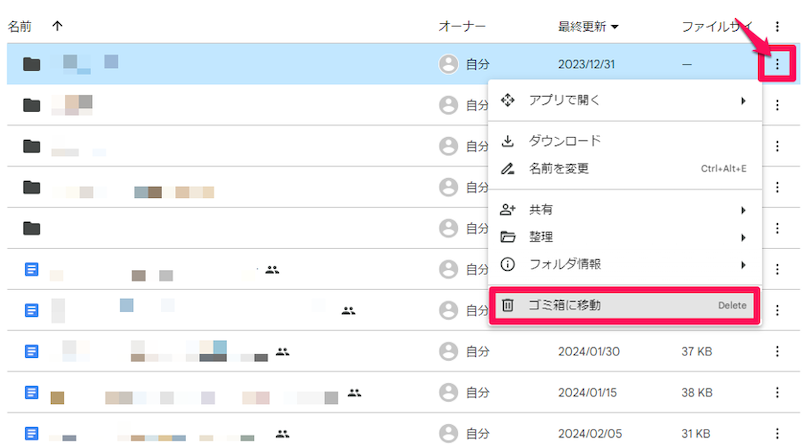Open more options for 2024/01/30 document row
Image resolution: width=804 pixels, height=448 pixels.
[777, 350]
